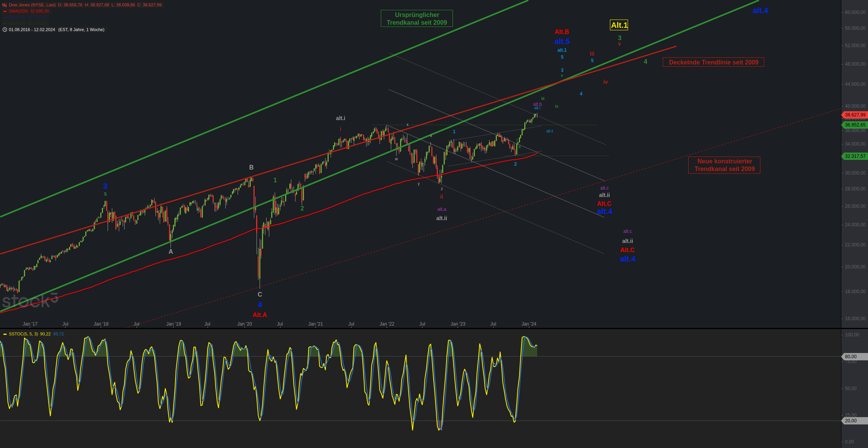
Task: Click the purple alt.b label near current price
Action: tap(537, 104)
